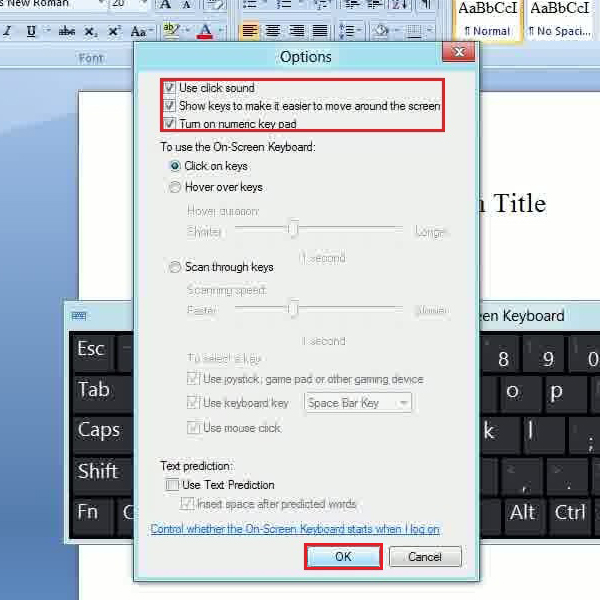The width and height of the screenshot is (600, 600).
Task: Open the underline style dropdown arrow
Action: (47, 30)
